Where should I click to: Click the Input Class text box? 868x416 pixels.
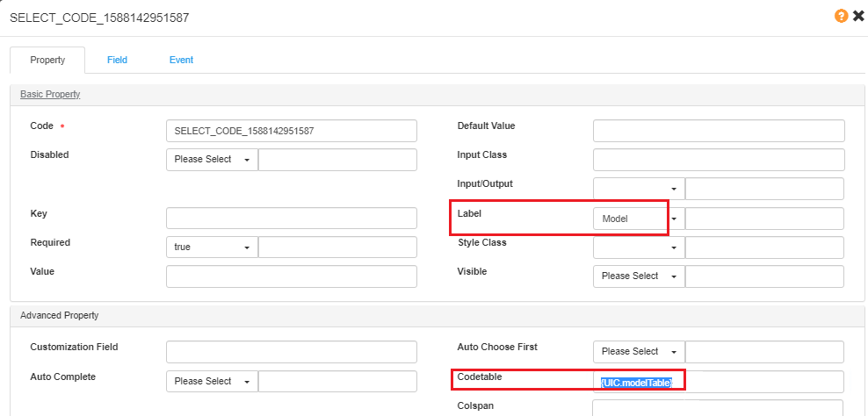point(718,160)
